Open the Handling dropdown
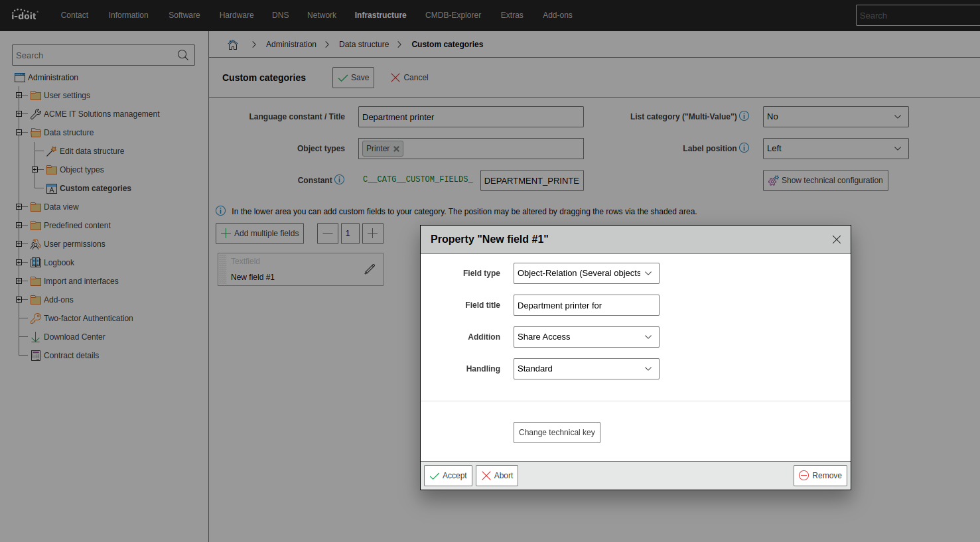 point(586,369)
